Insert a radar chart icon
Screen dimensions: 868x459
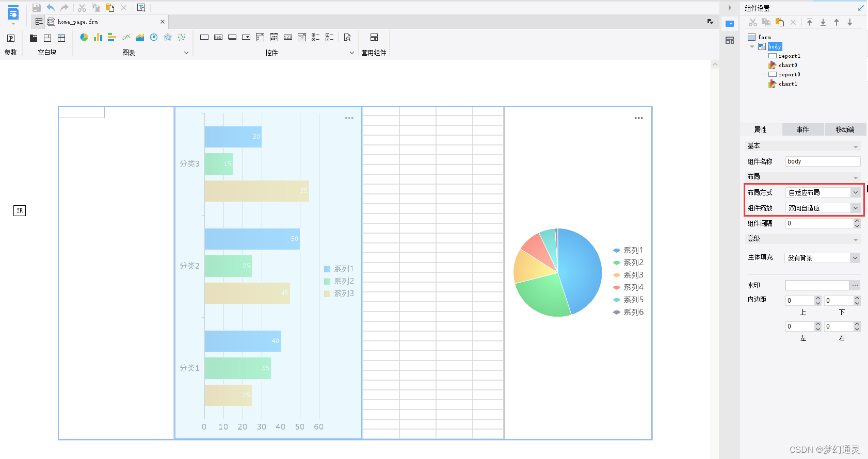pos(168,37)
